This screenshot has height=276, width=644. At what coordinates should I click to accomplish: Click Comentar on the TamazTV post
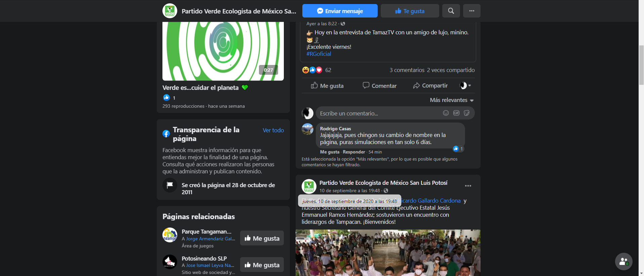379,85
